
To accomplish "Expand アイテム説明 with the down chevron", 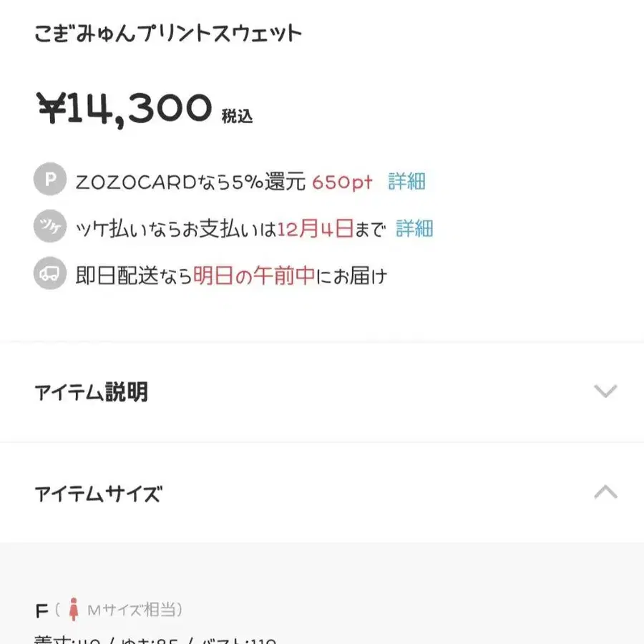I will pos(605,391).
